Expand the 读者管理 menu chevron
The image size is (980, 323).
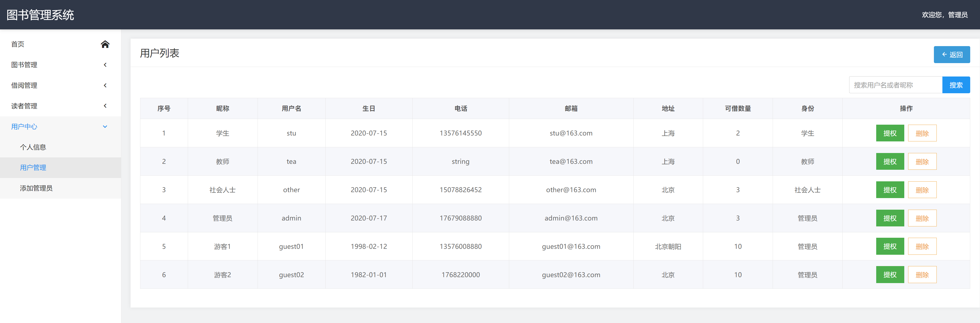[x=105, y=106]
